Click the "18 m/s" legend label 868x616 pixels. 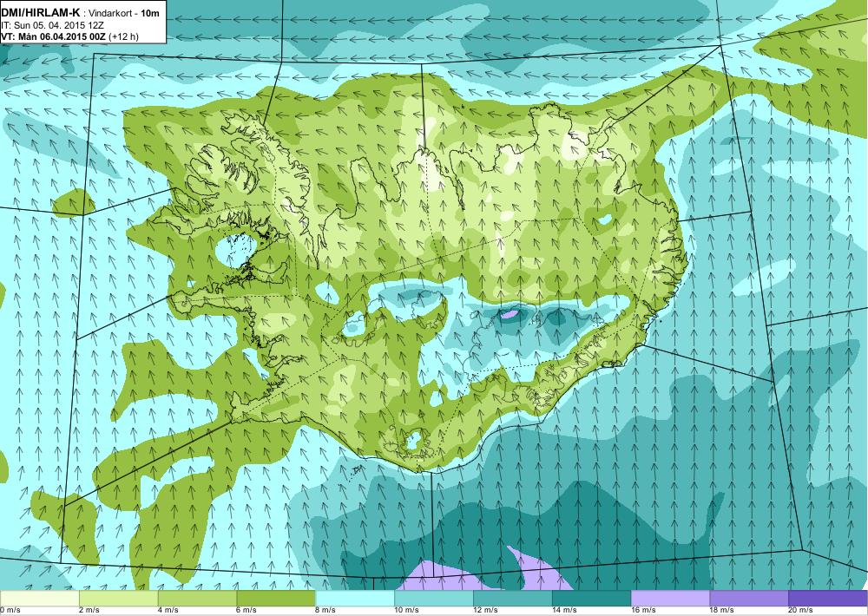click(722, 611)
